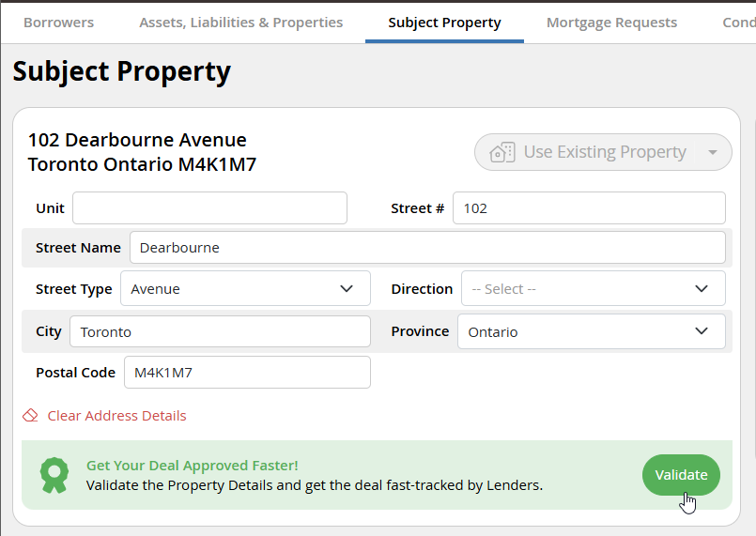Click the Get Your Deal Approved Faster heading
756x536 pixels.
(x=192, y=466)
